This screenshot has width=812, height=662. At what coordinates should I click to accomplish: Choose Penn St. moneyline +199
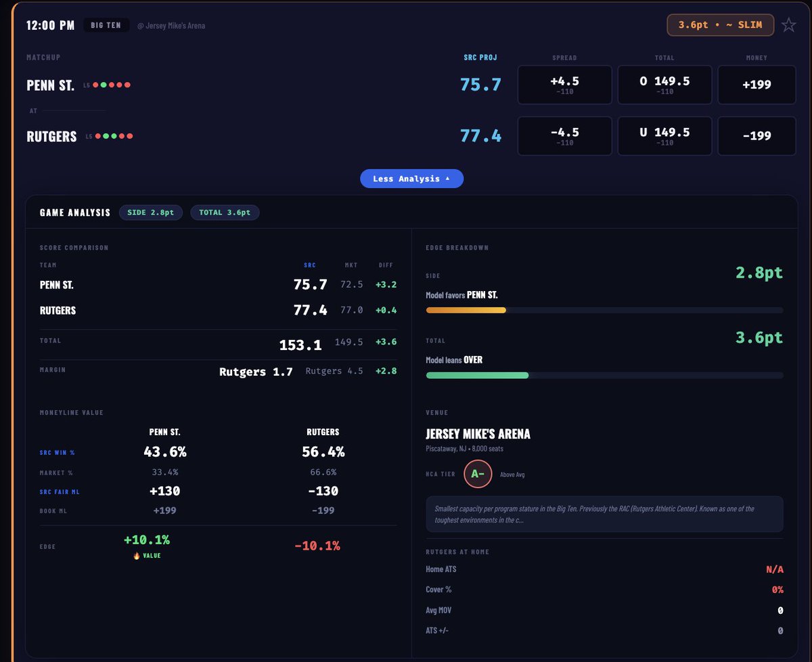point(757,85)
